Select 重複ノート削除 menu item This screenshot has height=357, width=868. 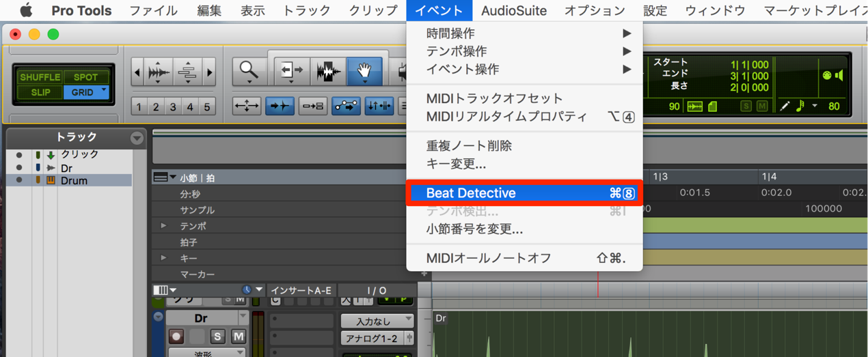coord(525,146)
